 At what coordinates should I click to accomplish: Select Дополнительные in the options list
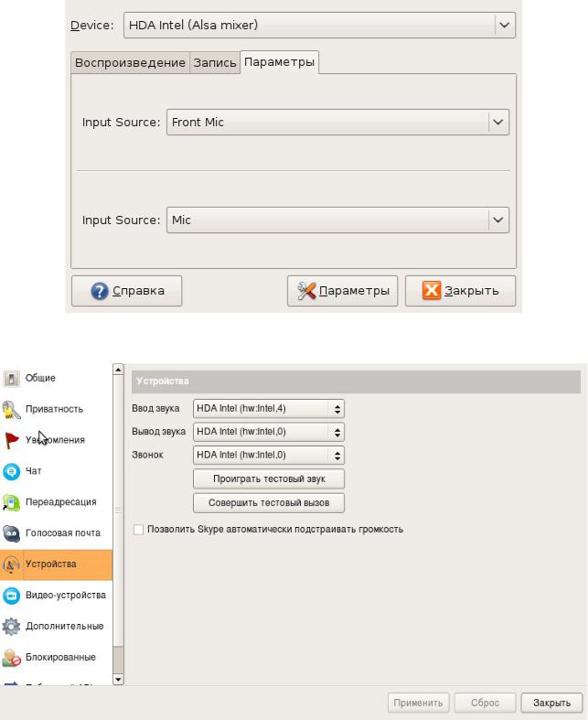(x=56, y=627)
